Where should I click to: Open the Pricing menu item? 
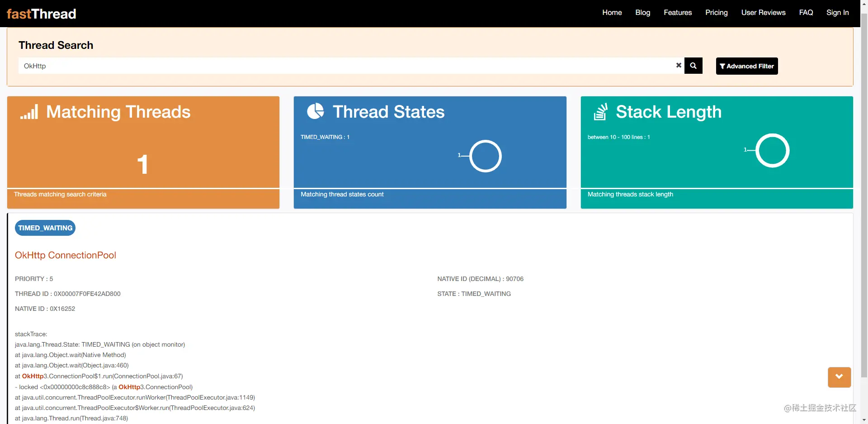click(717, 13)
